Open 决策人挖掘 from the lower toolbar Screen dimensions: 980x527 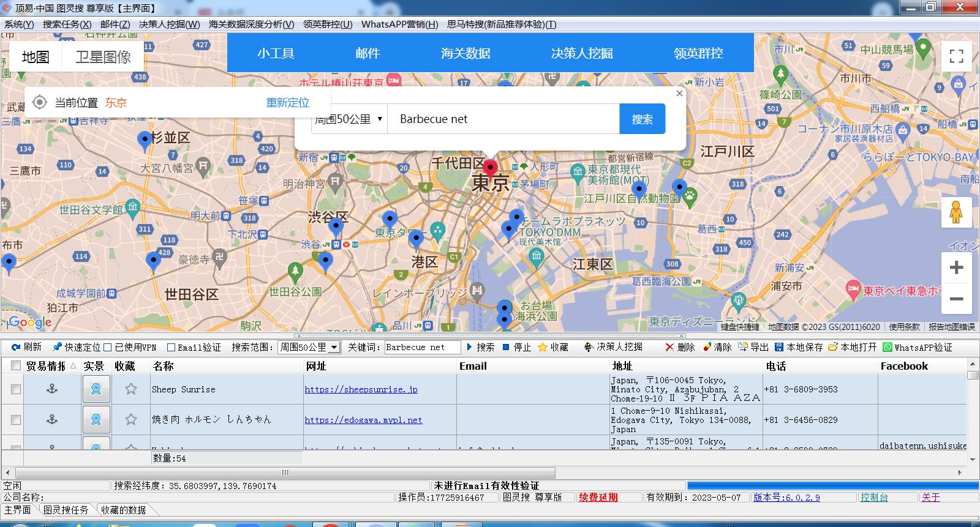(613, 347)
